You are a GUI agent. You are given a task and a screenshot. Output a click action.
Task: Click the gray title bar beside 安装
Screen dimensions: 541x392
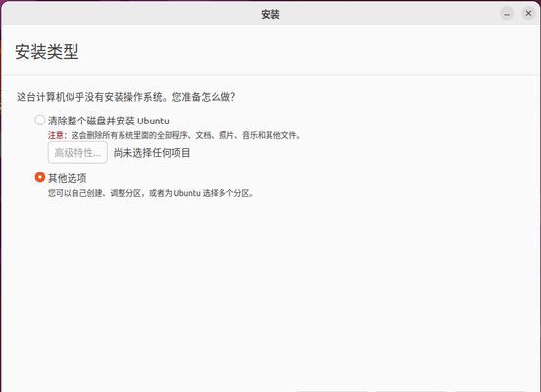click(x=138, y=14)
